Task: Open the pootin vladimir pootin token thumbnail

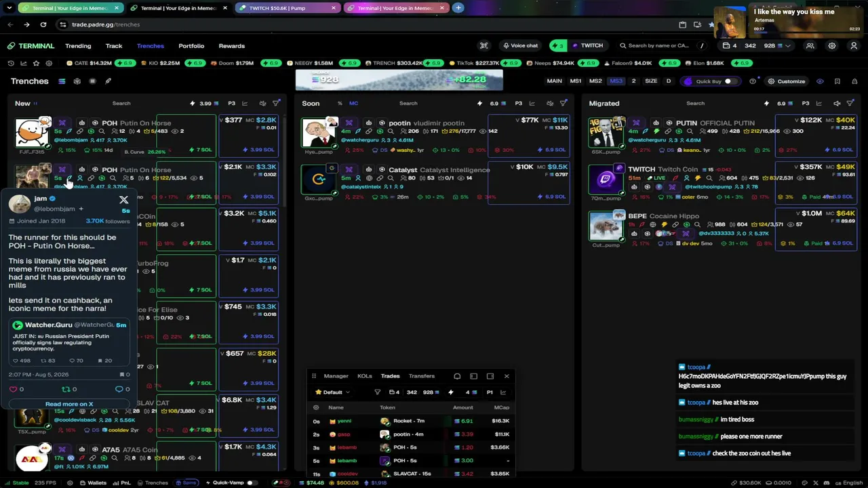Action: pos(319,133)
